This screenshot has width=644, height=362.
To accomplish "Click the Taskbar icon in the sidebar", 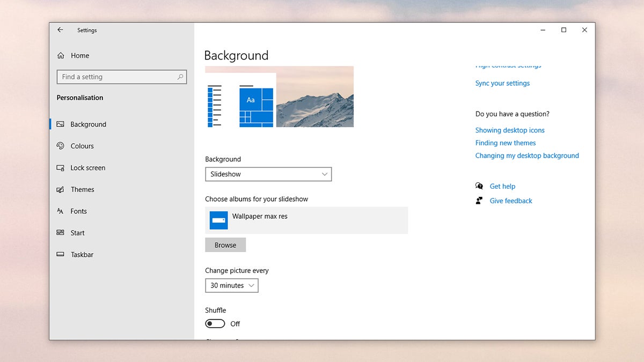I will coord(61,254).
